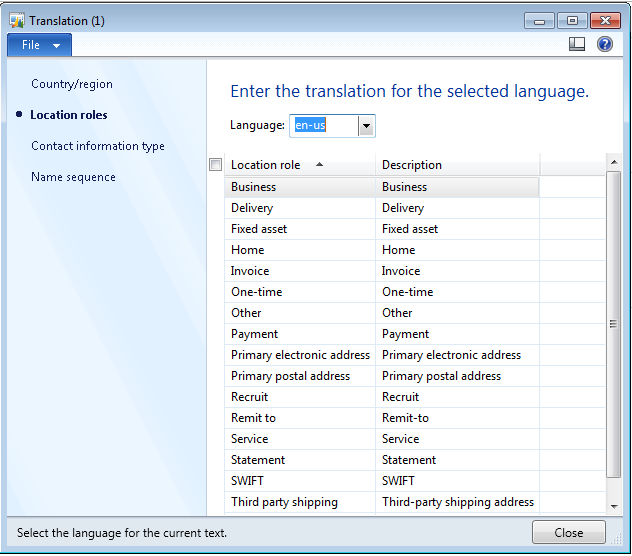The height and width of the screenshot is (556, 632).
Task: Click the vertical scrollbar thumb
Action: click(x=613, y=324)
